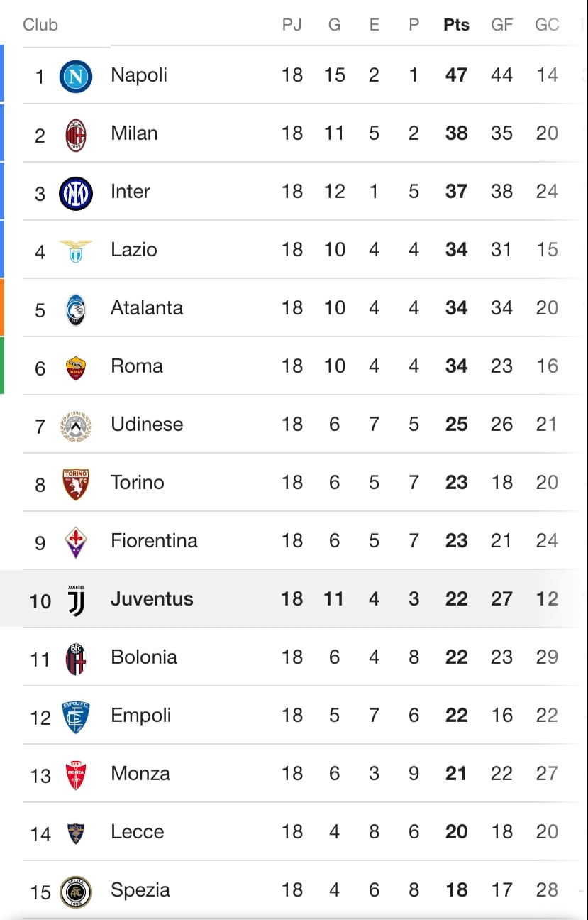Click the Bologna club crest
Screen dimensions: 588x920
tap(75, 658)
